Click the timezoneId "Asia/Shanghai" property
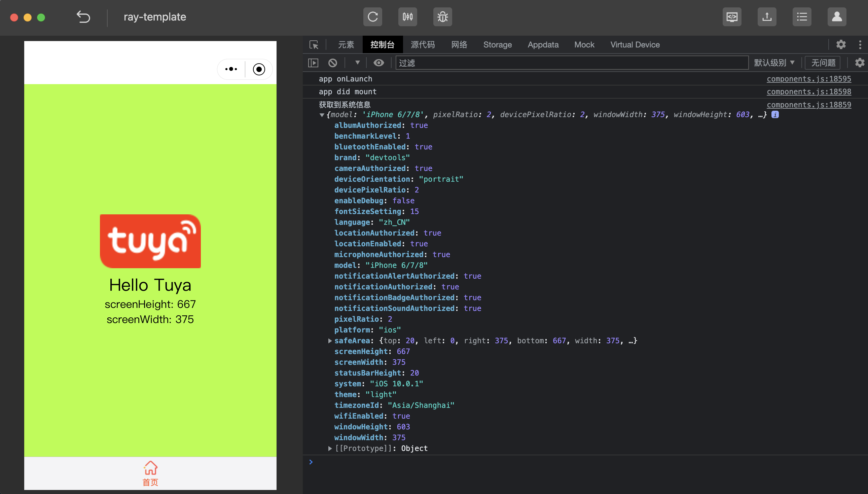This screenshot has width=868, height=494. click(x=394, y=405)
